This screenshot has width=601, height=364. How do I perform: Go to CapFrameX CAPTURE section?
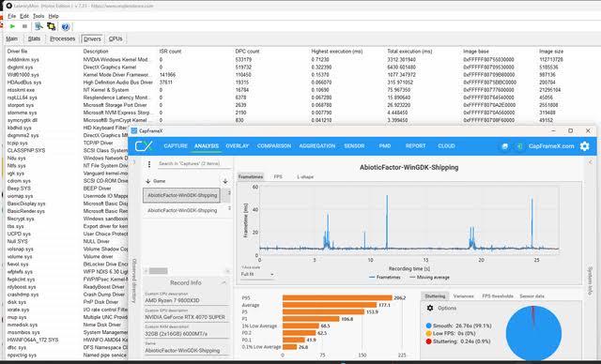[x=176, y=145]
